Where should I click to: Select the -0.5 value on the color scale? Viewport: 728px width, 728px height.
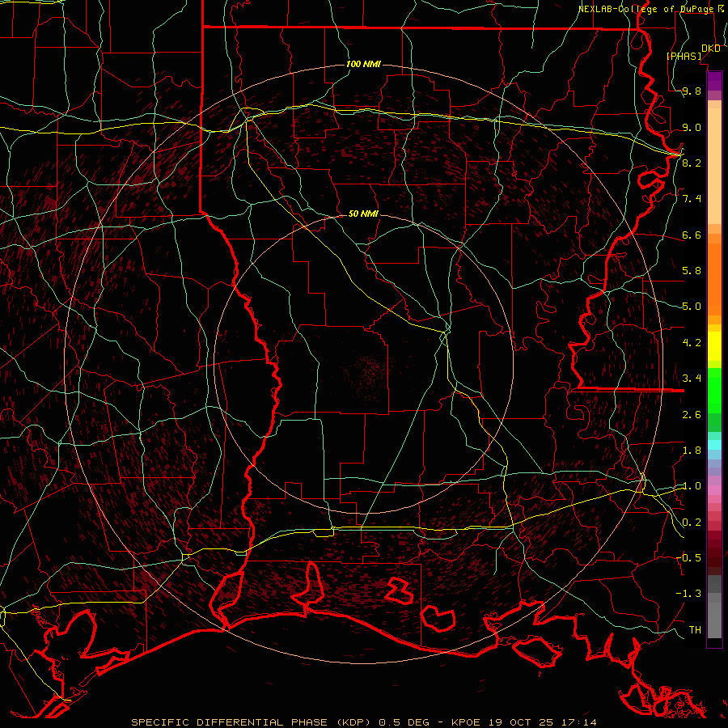coord(688,557)
